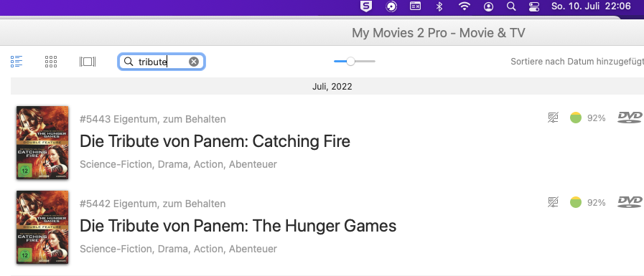The width and height of the screenshot is (644, 276).
Task: Select the Catching Fire cover thumbnail
Action: pyautogui.click(x=42, y=143)
